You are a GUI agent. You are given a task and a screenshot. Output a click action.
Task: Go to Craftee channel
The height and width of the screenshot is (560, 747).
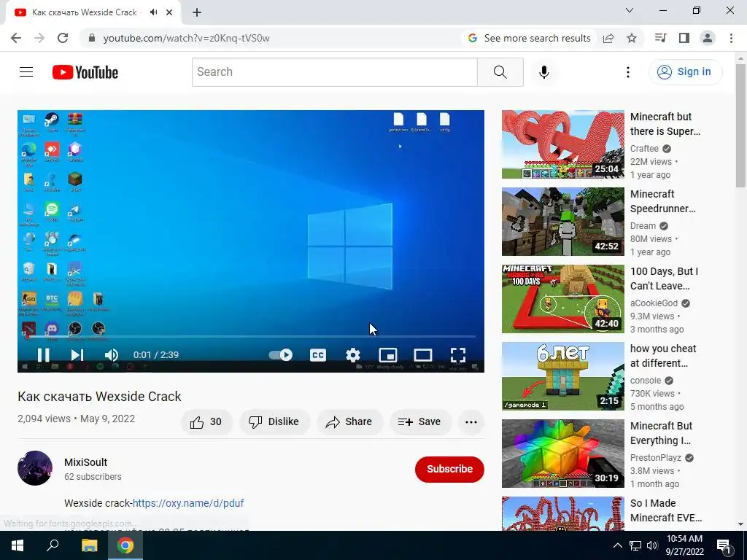644,149
